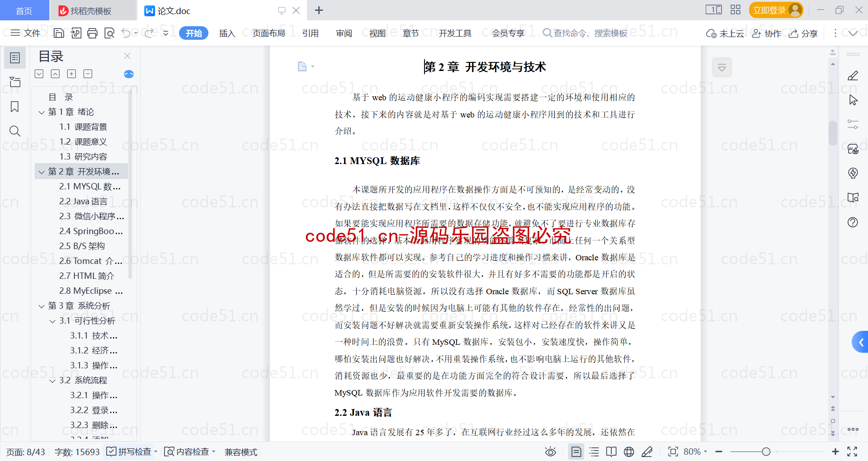Click the window layout grid icon
The image size is (868, 461).
pos(736,10)
